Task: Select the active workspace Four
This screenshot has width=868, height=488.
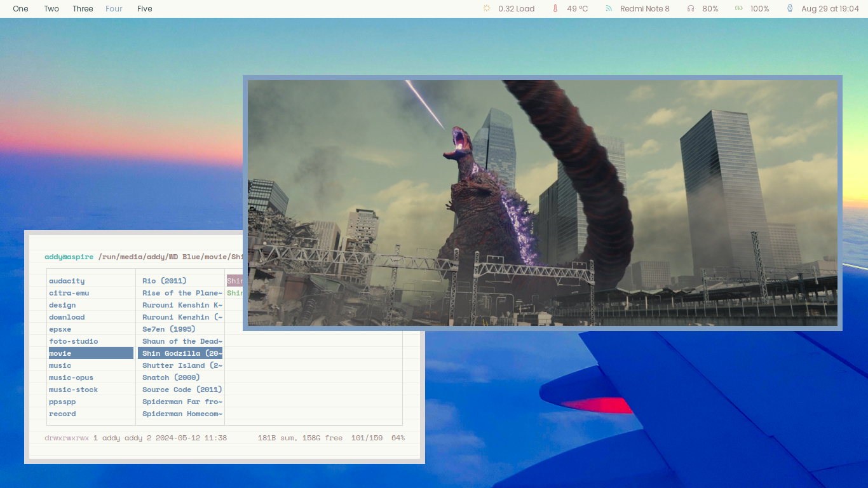Action: coord(114,9)
